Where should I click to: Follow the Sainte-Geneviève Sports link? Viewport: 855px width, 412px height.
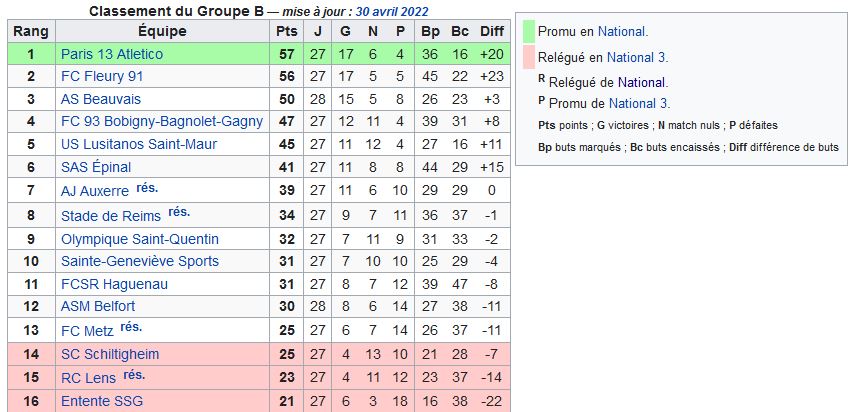tap(140, 262)
